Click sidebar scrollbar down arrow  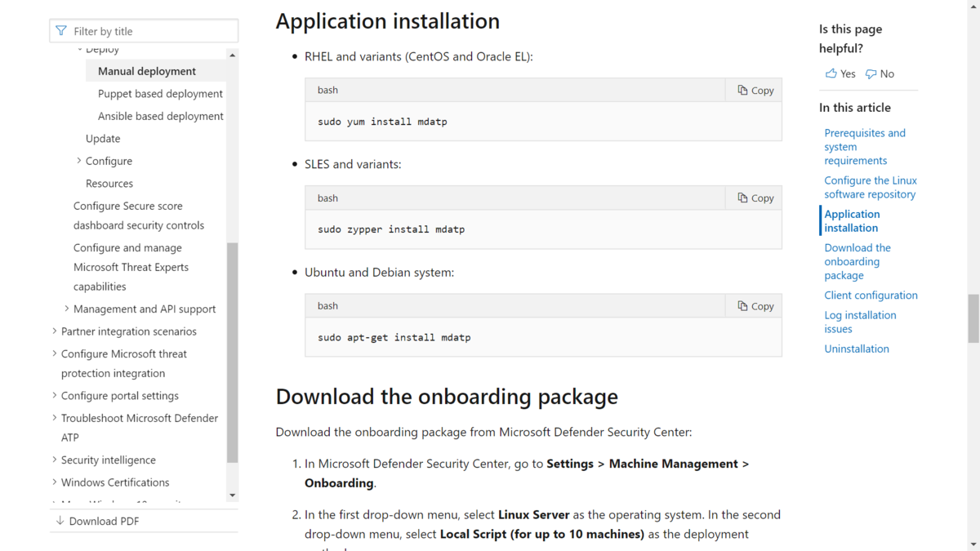(232, 495)
